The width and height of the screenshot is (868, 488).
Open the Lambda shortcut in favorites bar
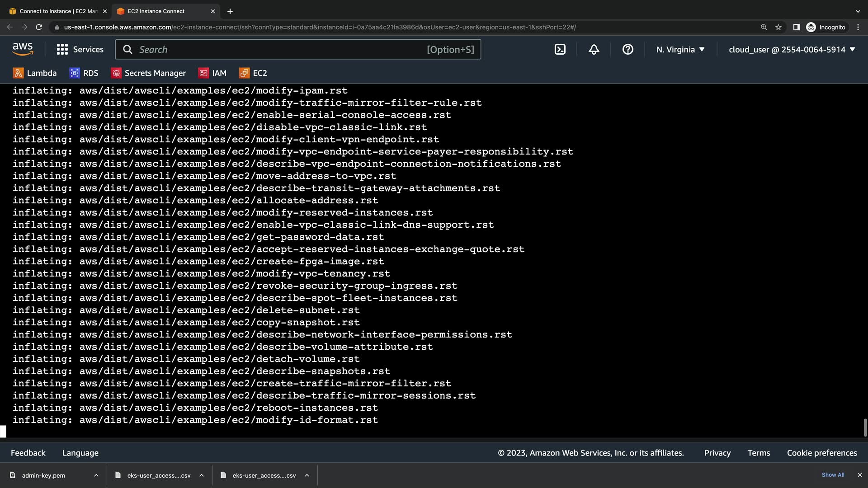coord(35,73)
